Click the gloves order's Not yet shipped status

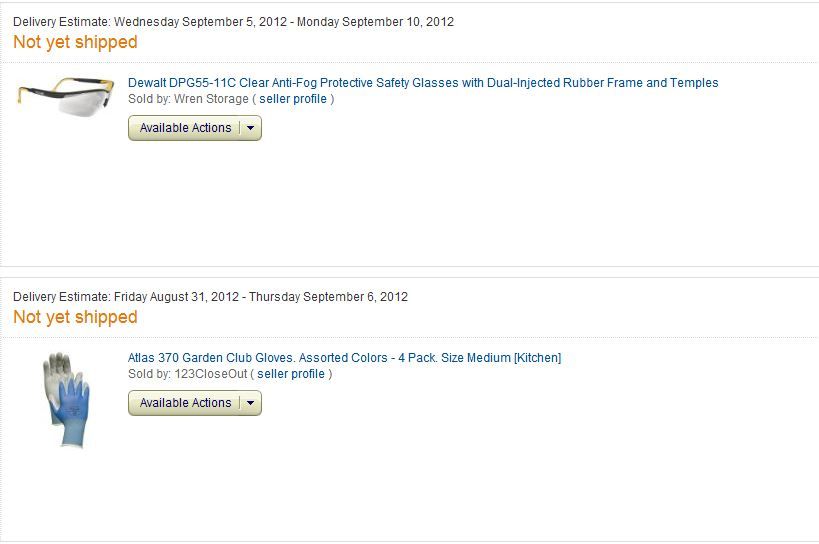[x=75, y=317]
